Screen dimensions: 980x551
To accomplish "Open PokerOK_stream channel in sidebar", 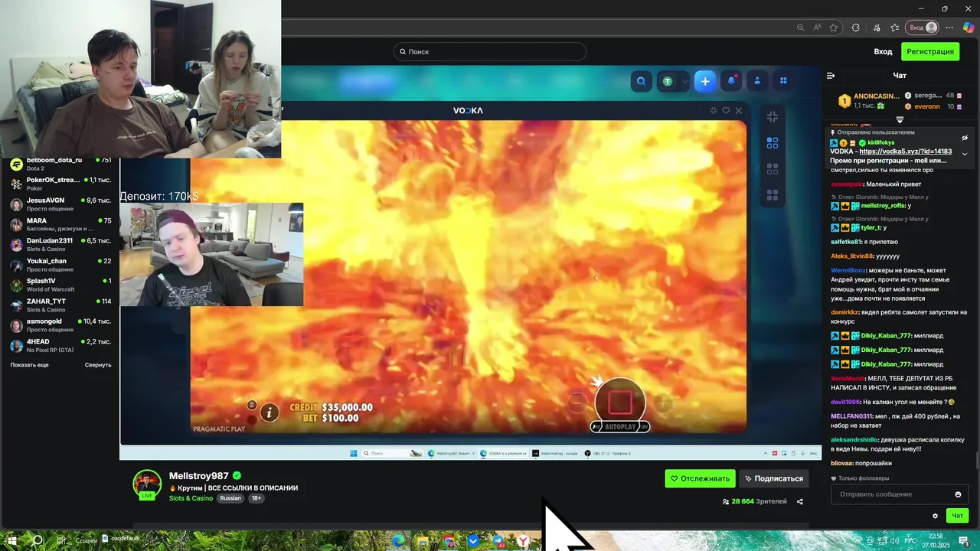I will pyautogui.click(x=61, y=184).
